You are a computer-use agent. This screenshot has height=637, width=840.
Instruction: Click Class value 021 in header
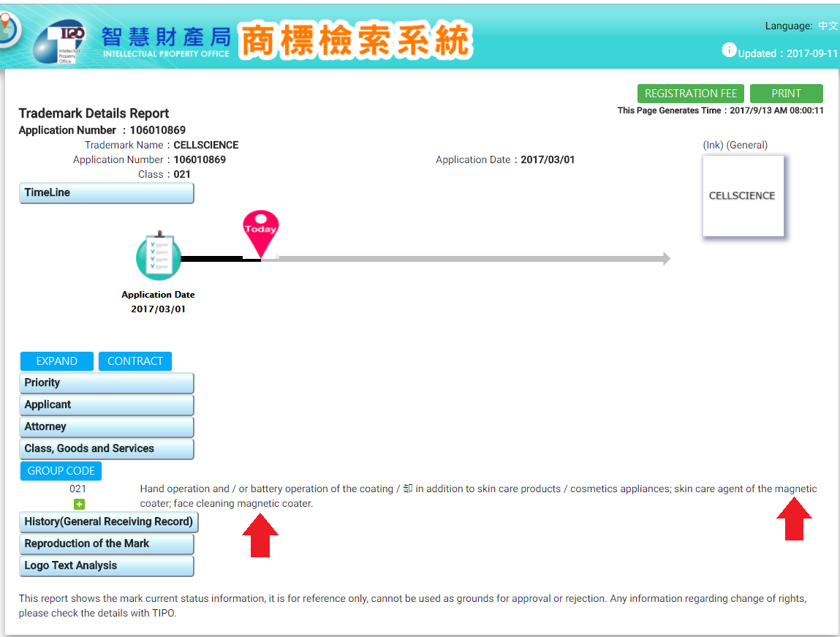tap(181, 174)
